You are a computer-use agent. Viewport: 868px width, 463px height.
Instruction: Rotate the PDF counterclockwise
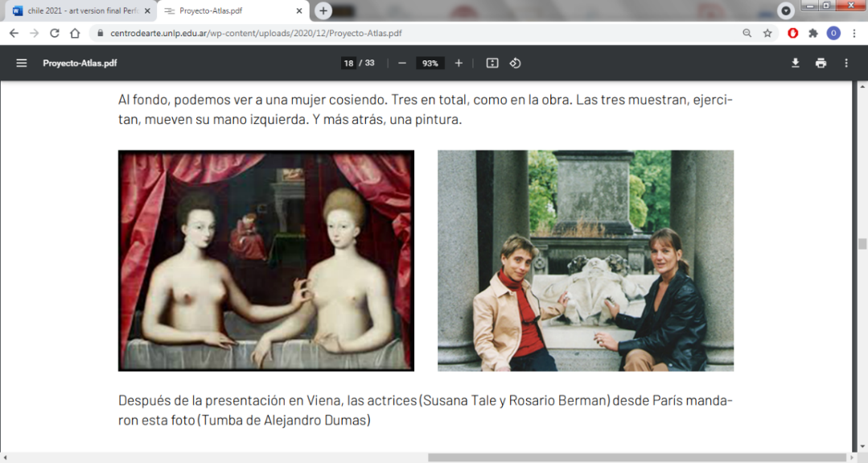point(516,63)
